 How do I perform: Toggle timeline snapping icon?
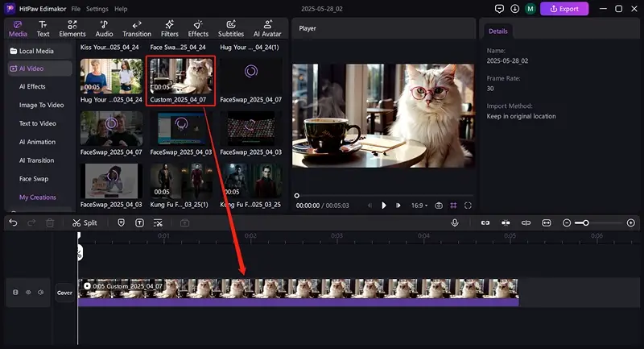pos(506,222)
